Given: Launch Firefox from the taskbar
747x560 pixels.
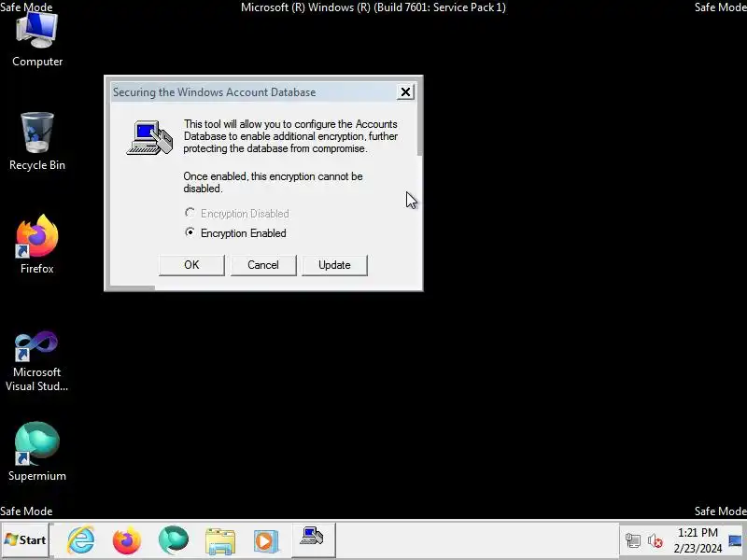Looking at the screenshot, I should pyautogui.click(x=127, y=540).
